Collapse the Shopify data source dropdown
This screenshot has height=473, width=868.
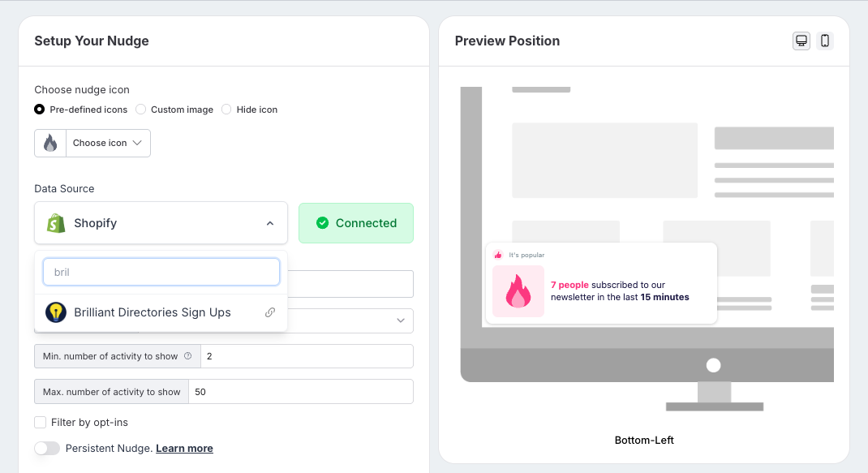pyautogui.click(x=270, y=223)
